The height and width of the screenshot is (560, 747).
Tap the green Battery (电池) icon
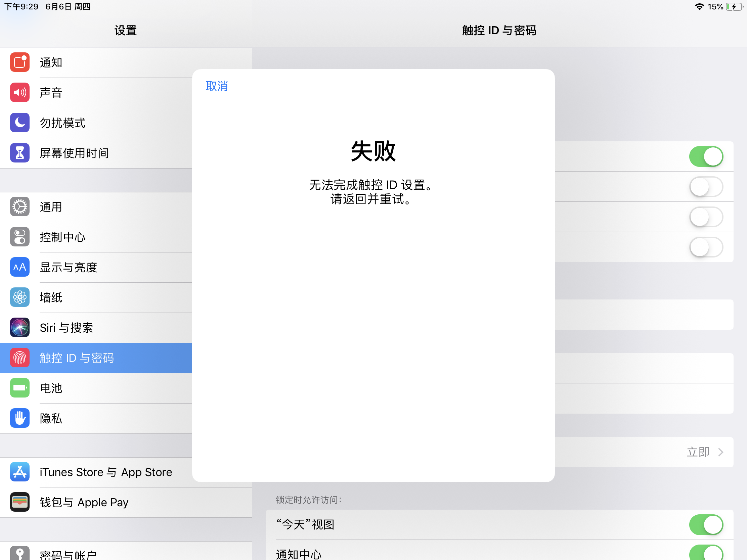(19, 388)
